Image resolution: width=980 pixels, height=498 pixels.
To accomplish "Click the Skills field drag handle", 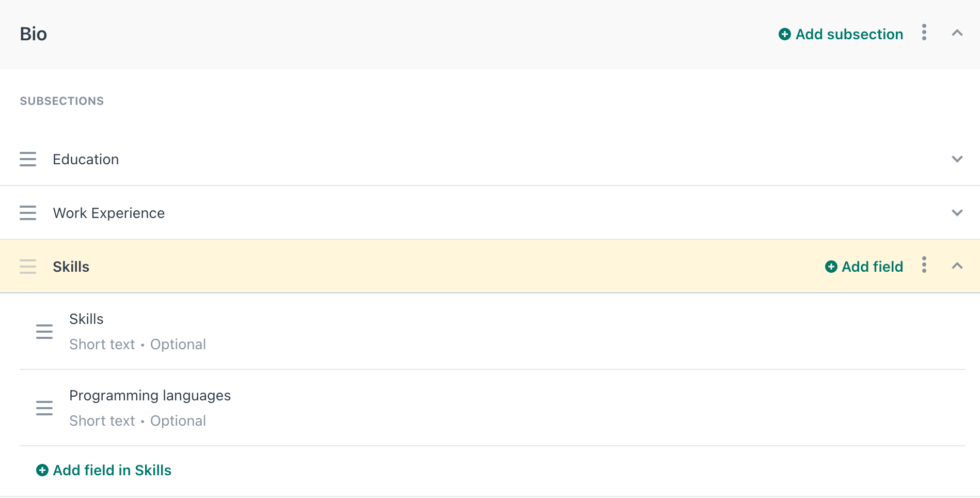I will click(x=44, y=332).
